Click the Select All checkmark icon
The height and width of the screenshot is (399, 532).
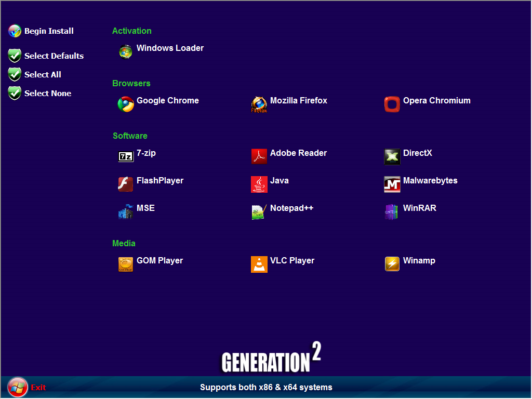pyautogui.click(x=15, y=74)
